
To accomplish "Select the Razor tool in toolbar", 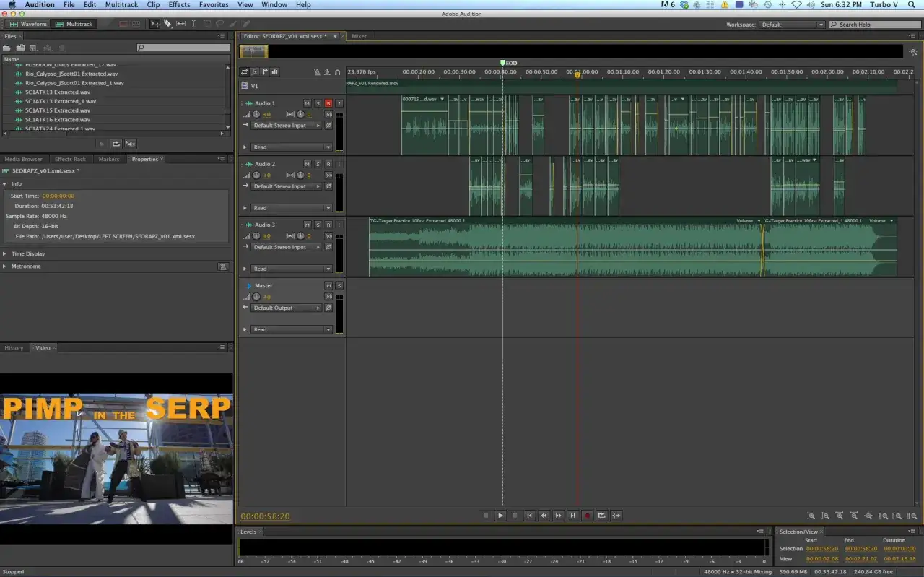I will point(167,24).
